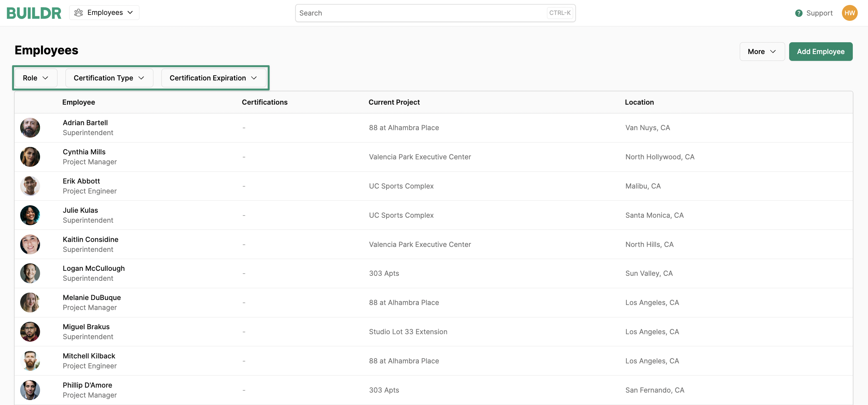Open Cynthia Mills' employee name
Image resolution: width=868 pixels, height=405 pixels.
(x=84, y=152)
